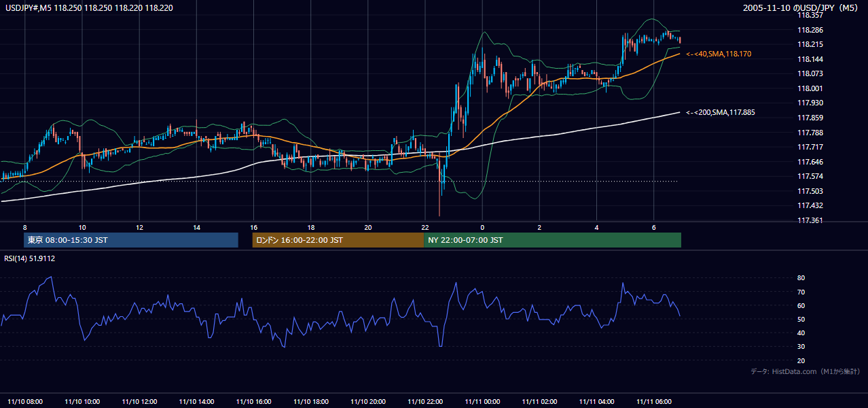Click RSI scale value 30
868x408 pixels.
(801, 347)
